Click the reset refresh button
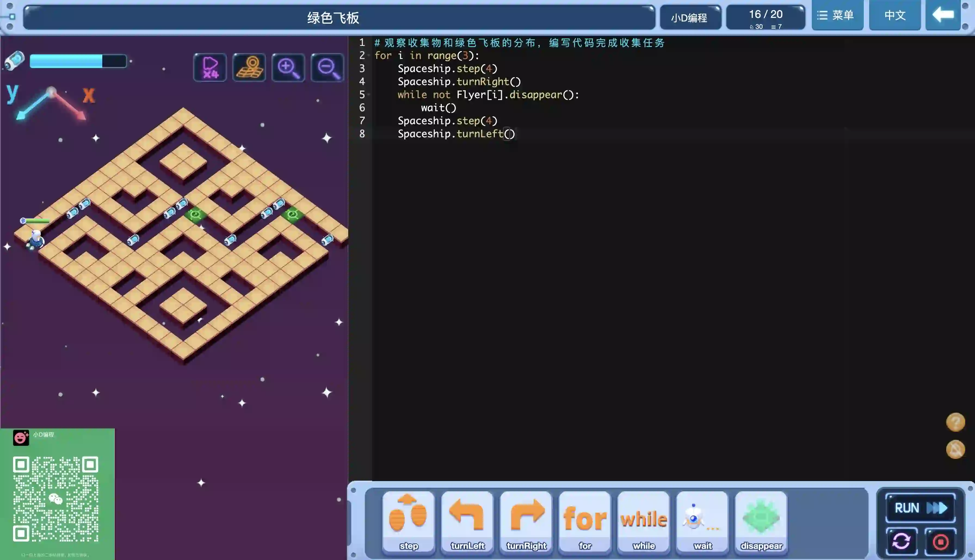Viewport: 975px width, 560px height. 902,542
